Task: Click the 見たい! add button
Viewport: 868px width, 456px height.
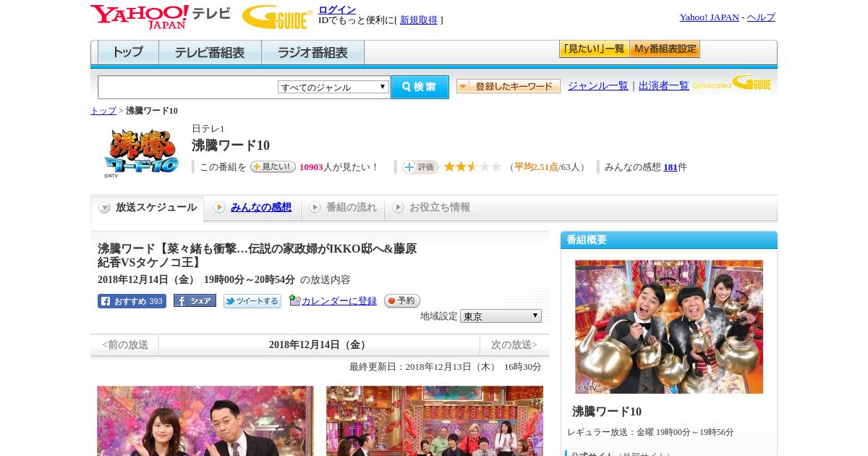Action: pyautogui.click(x=273, y=166)
